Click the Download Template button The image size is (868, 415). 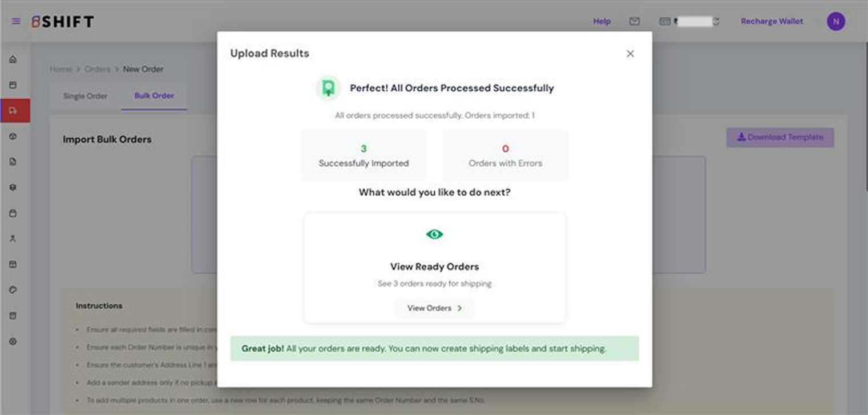(780, 138)
